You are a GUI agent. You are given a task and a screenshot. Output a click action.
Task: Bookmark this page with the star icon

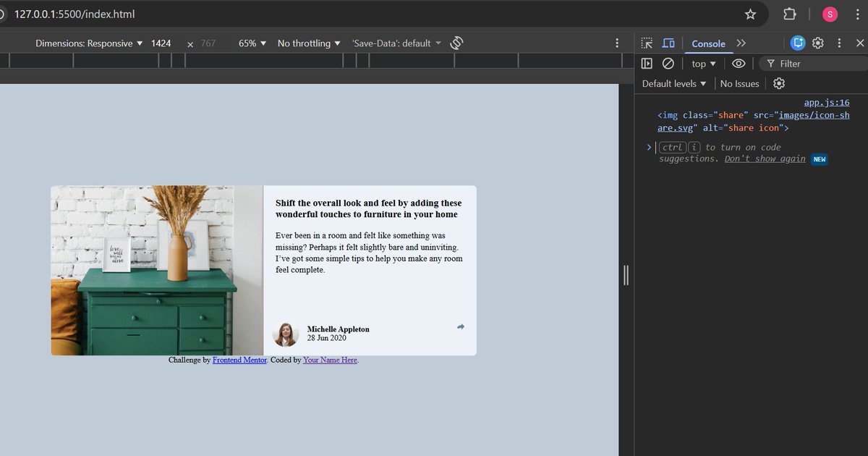[x=750, y=14]
